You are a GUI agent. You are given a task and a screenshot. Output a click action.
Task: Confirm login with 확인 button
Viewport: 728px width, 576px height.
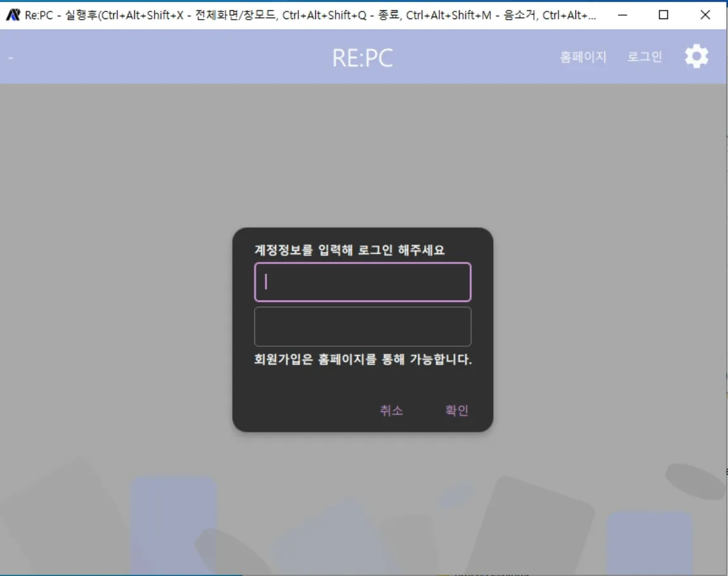(457, 410)
